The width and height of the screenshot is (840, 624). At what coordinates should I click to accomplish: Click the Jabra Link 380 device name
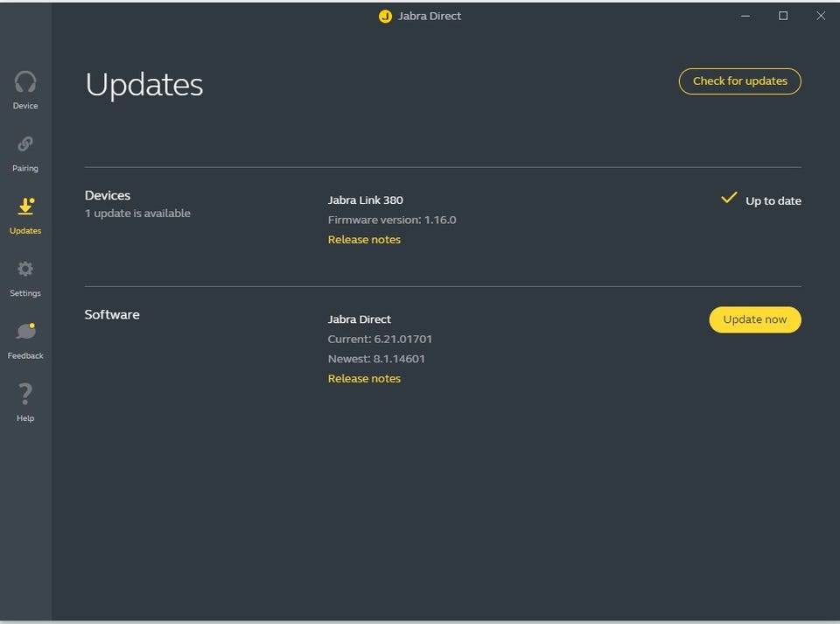pyautogui.click(x=366, y=200)
